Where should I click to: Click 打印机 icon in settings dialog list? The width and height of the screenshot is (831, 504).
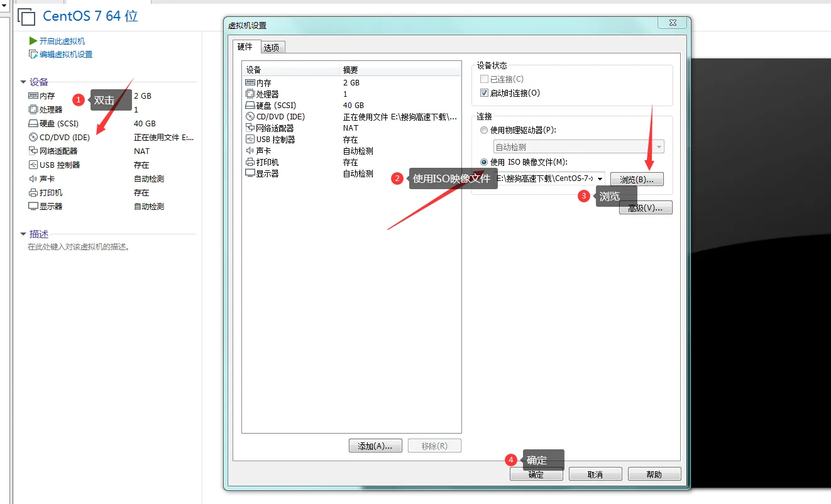point(250,162)
